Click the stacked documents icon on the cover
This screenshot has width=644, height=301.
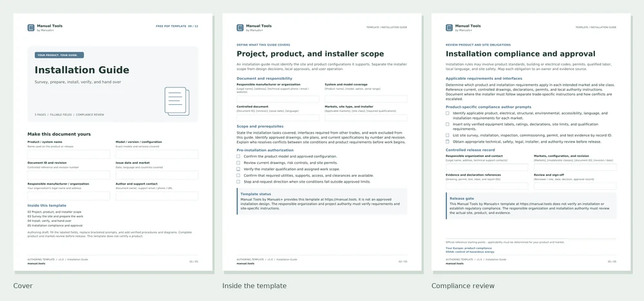tap(177, 101)
